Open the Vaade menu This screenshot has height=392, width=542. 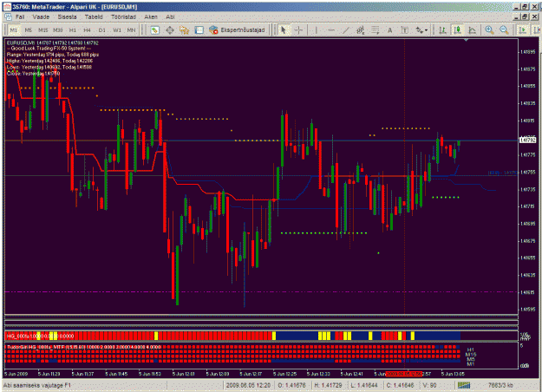41,16
